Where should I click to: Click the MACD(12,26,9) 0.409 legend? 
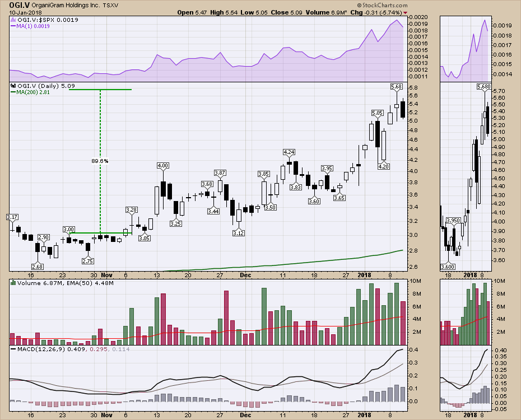pyautogui.click(x=52, y=349)
